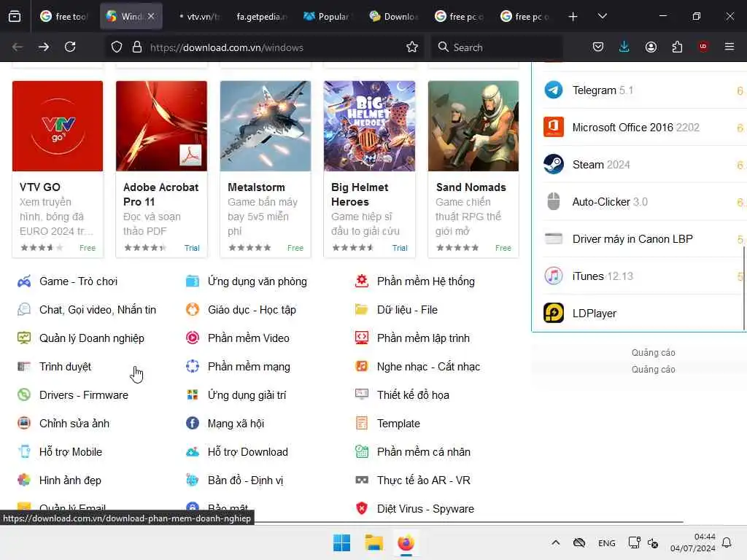Close the active Windows tab
The width and height of the screenshot is (747, 560).
(151, 17)
